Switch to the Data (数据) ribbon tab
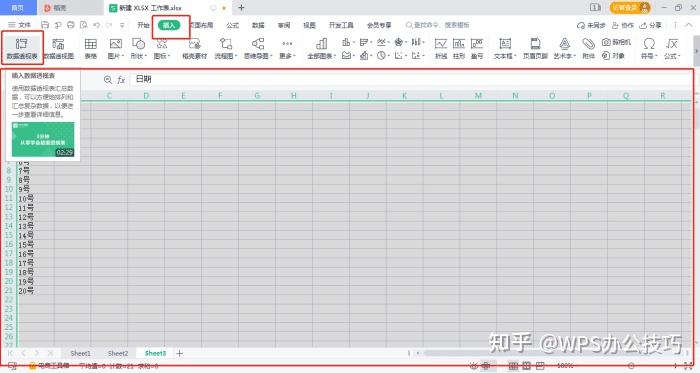Viewport: 700px width, 373px height. [x=258, y=25]
